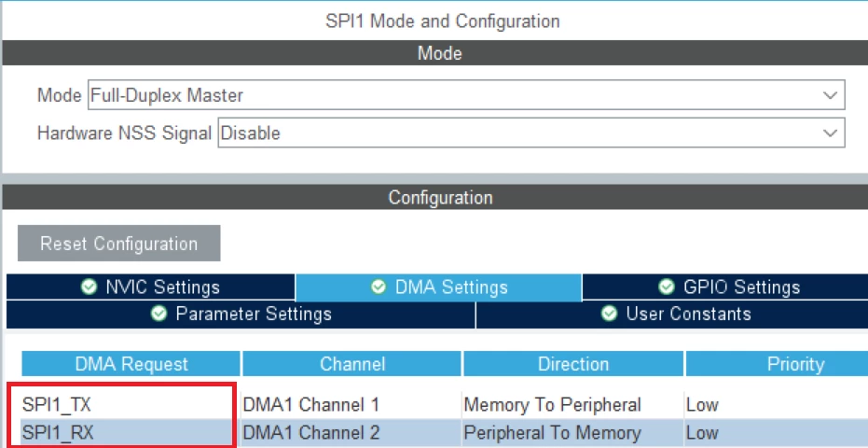Click the green check icon on NVIC Settings
The width and height of the screenshot is (868, 448).
[88, 287]
